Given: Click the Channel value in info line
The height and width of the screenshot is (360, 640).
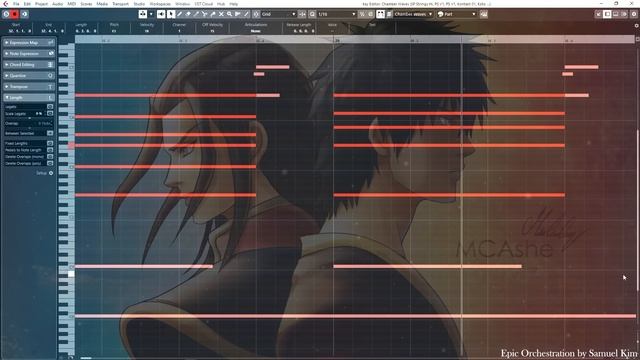Looking at the screenshot, I should pos(179,31).
